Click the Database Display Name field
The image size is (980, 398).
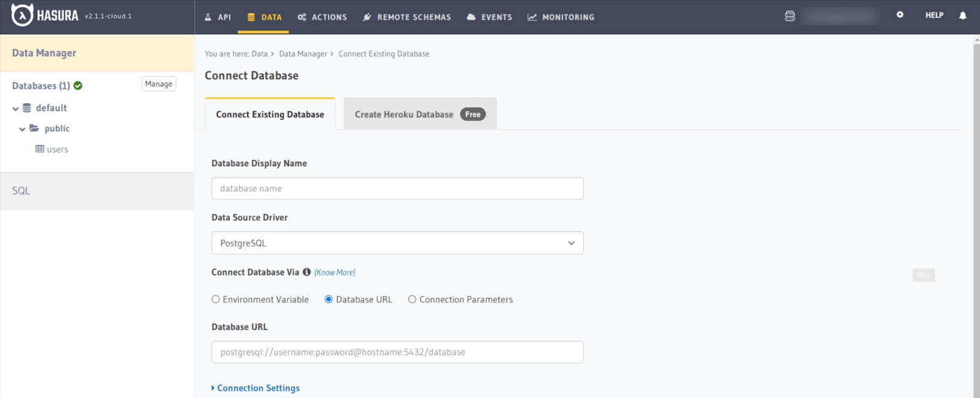(x=398, y=188)
